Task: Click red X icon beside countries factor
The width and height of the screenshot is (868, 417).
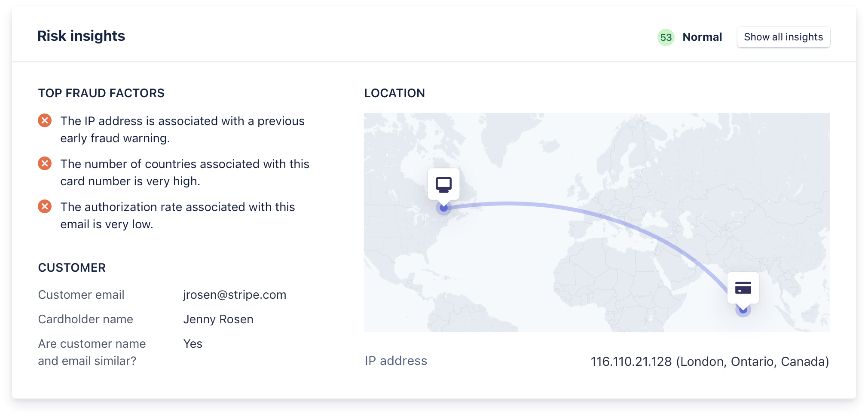Action: click(45, 164)
